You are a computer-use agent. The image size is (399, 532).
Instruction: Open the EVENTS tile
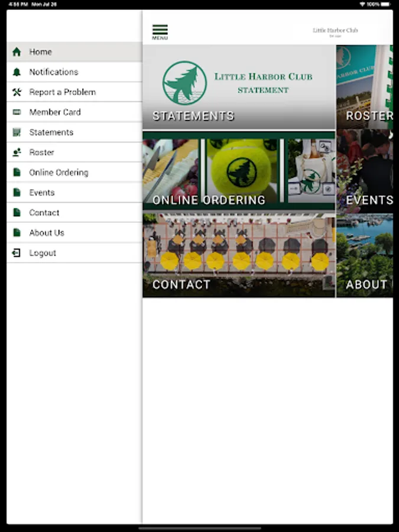coord(365,171)
